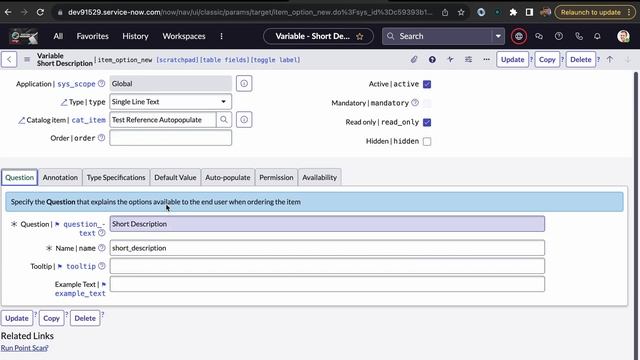Click the top Update button
Screen dimensions: 640x360
(x=512, y=60)
